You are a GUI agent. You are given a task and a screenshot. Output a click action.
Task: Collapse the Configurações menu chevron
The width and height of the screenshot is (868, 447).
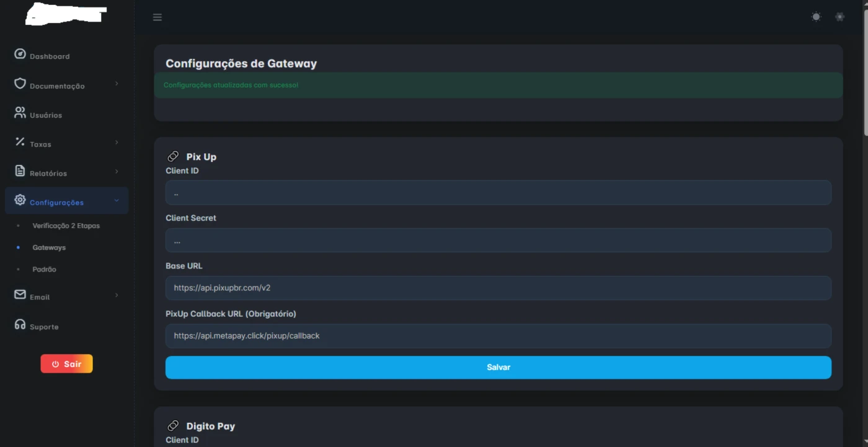(117, 201)
